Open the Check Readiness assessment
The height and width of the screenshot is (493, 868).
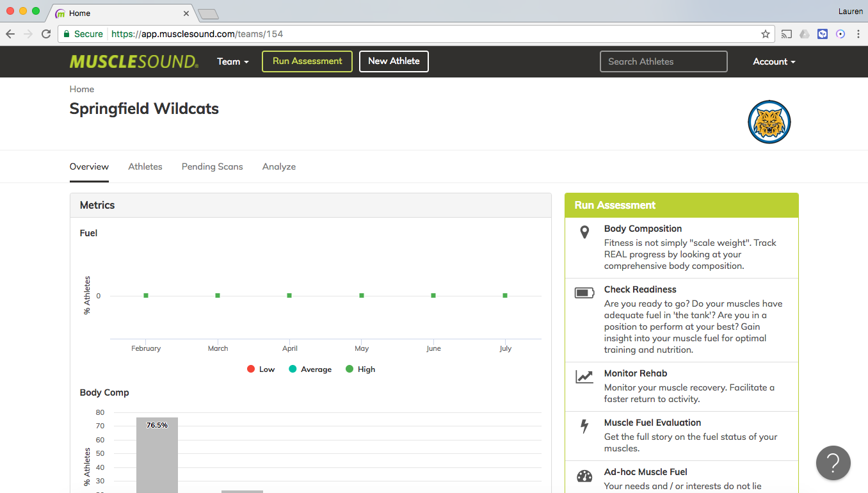pyautogui.click(x=682, y=320)
